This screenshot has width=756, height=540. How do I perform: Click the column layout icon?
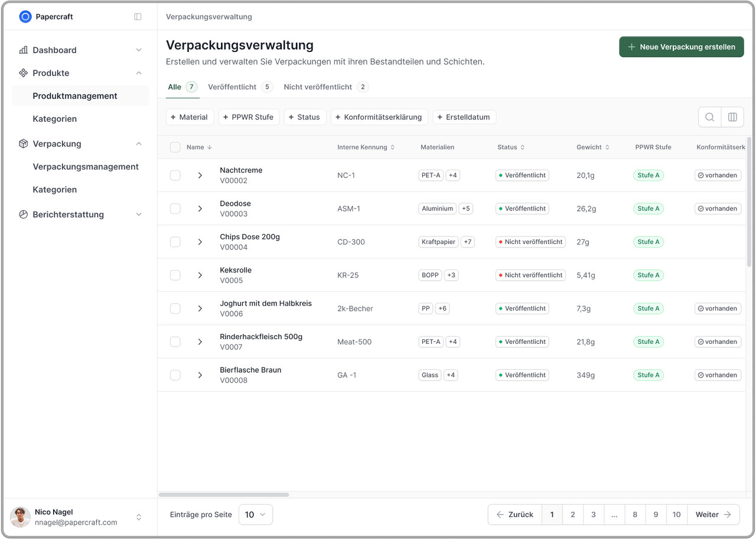pos(732,117)
